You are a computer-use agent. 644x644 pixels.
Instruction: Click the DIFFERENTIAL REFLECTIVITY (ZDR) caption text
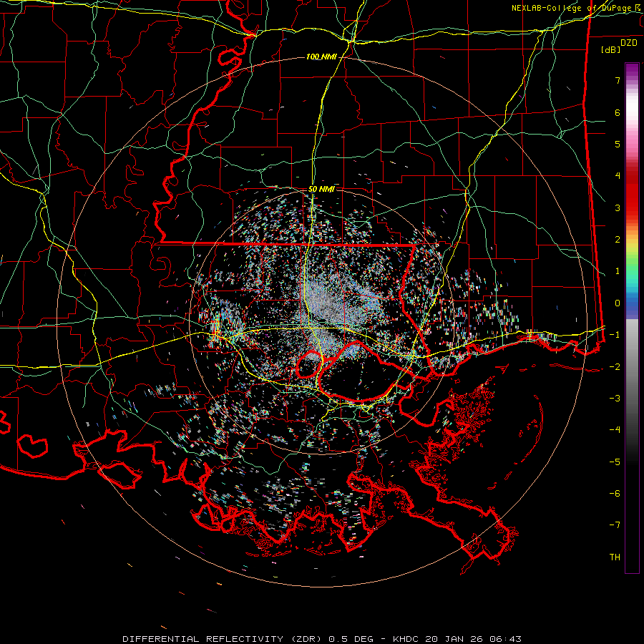pos(224,639)
